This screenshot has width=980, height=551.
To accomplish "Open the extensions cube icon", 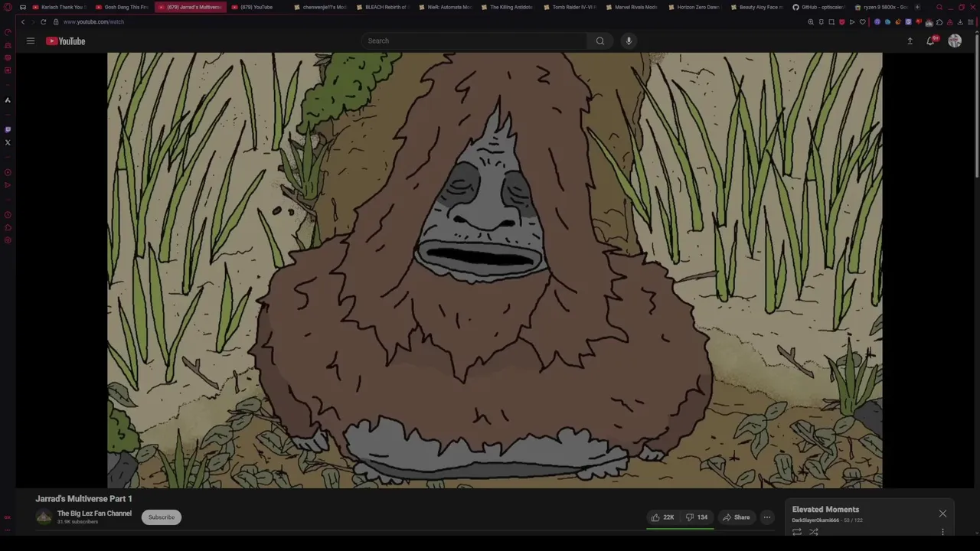I will point(939,22).
